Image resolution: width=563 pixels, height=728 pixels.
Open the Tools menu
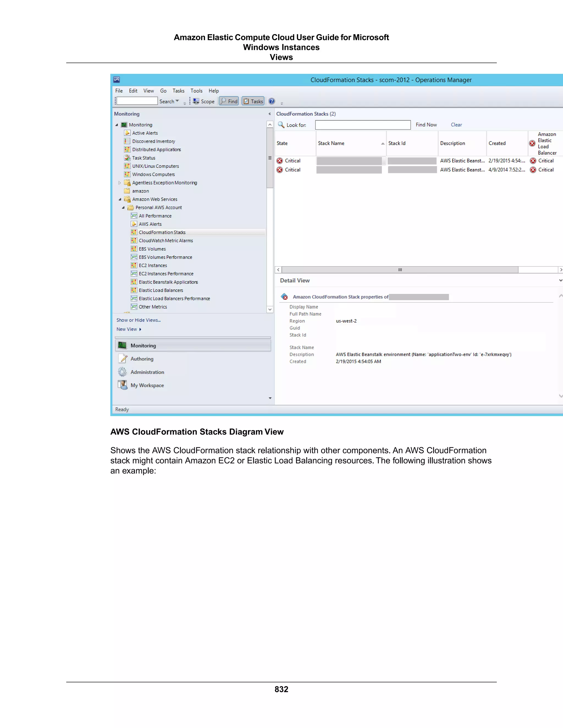[197, 91]
